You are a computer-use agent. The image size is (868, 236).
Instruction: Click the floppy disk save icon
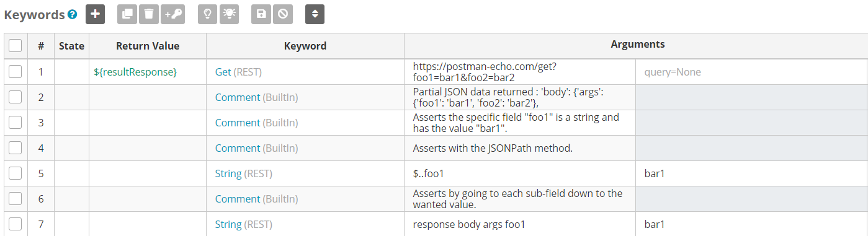tap(261, 14)
